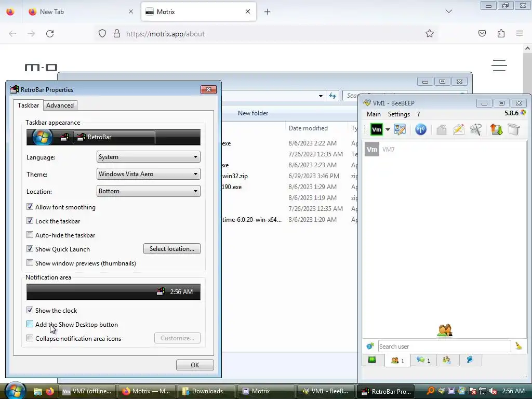This screenshot has height=399, width=532.
Task: Open the ? help menu in BeeBEEP
Action: [418, 114]
